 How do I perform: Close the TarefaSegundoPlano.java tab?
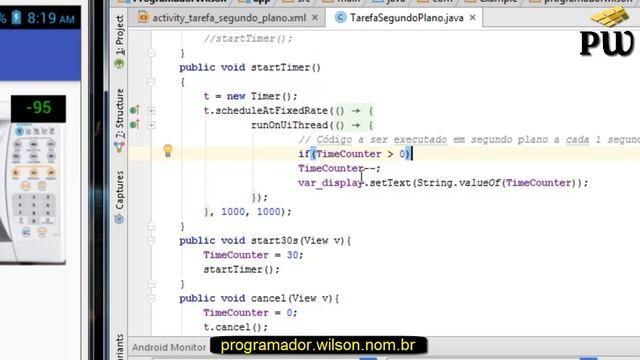pyautogui.click(x=473, y=18)
